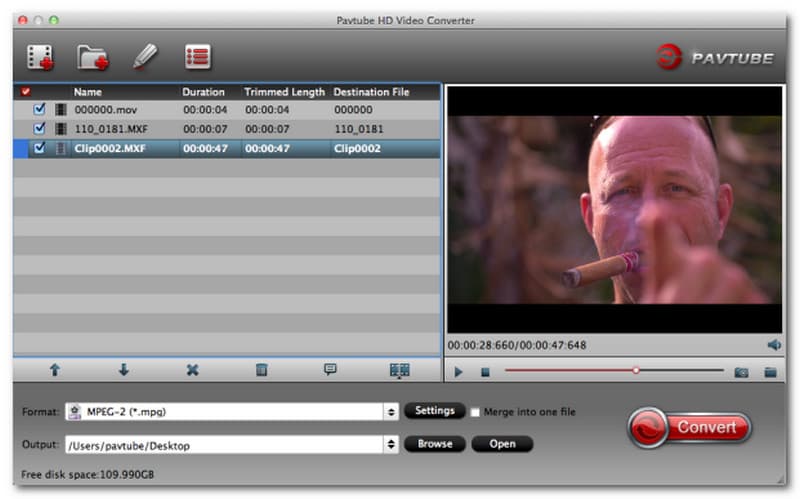
Task: Select the 000000.mov file name
Action: [106, 110]
